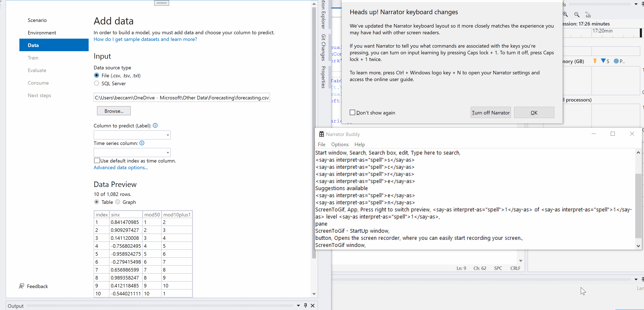Open the Advanced data options link
The width and height of the screenshot is (644, 310).
(121, 168)
